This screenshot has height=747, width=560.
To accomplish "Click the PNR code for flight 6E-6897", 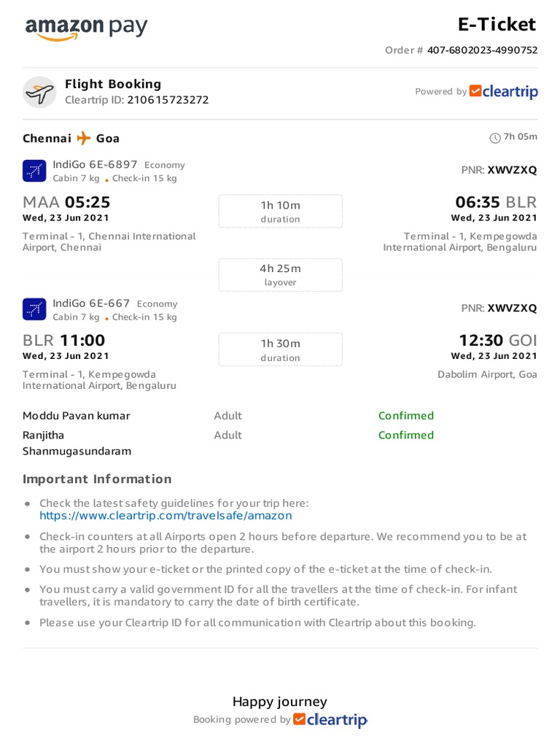I will point(512,170).
